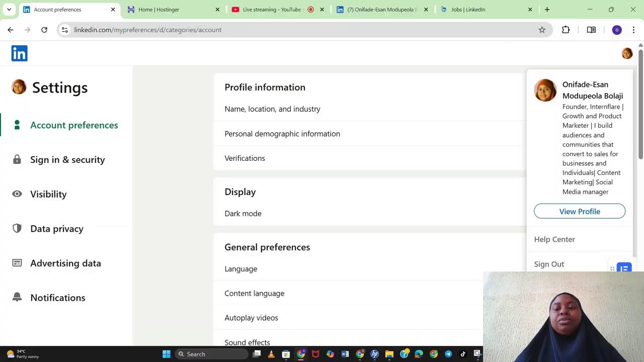This screenshot has height=362, width=644.
Task: Click the Notifications bell icon
Action: [x=17, y=297]
